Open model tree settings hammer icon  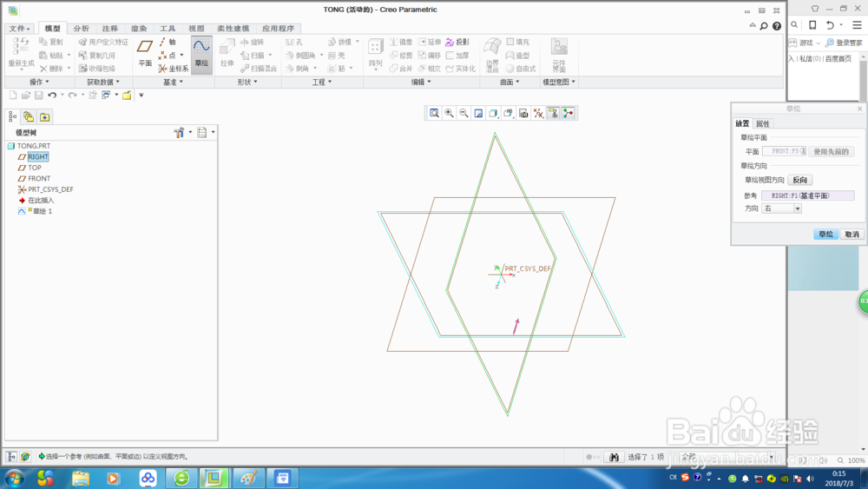pos(179,132)
